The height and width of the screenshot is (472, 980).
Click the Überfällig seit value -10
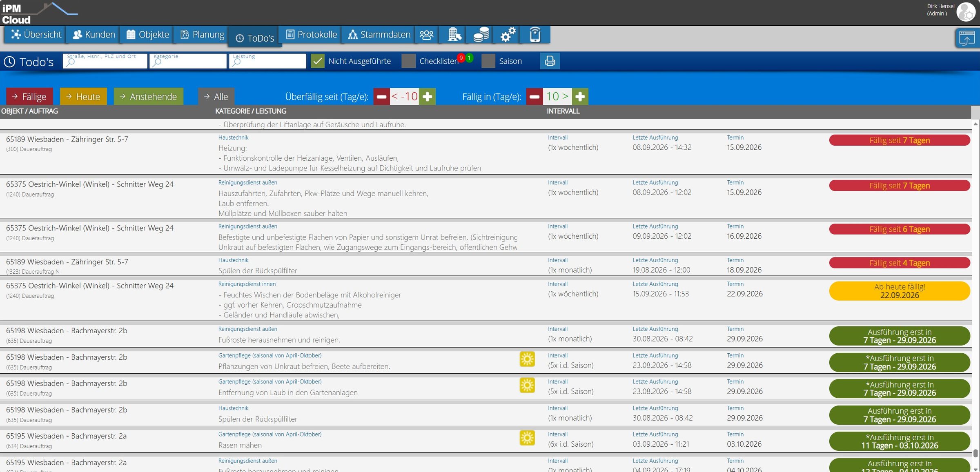tap(404, 97)
